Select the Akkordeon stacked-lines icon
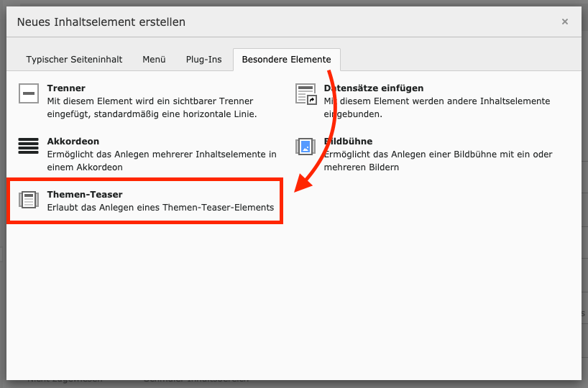This screenshot has width=588, height=388. (28, 147)
